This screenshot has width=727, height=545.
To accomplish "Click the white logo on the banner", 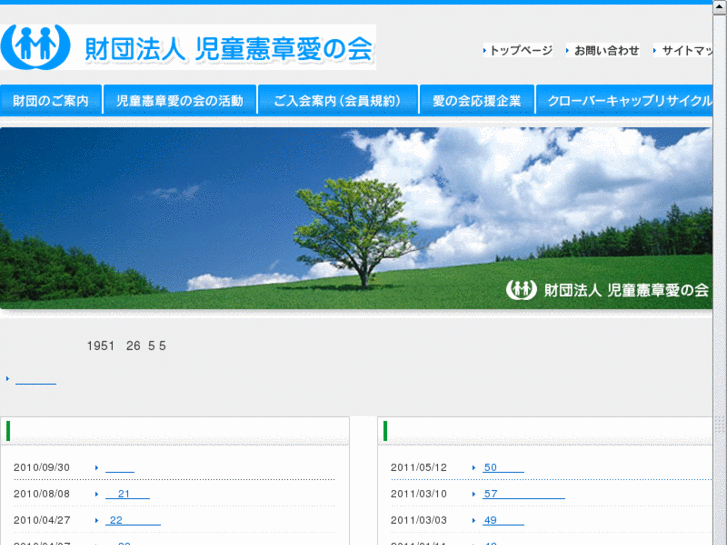I will tap(522, 290).
